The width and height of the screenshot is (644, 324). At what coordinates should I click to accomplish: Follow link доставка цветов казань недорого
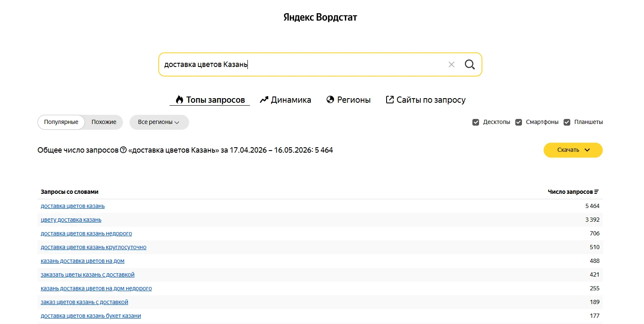[86, 233]
